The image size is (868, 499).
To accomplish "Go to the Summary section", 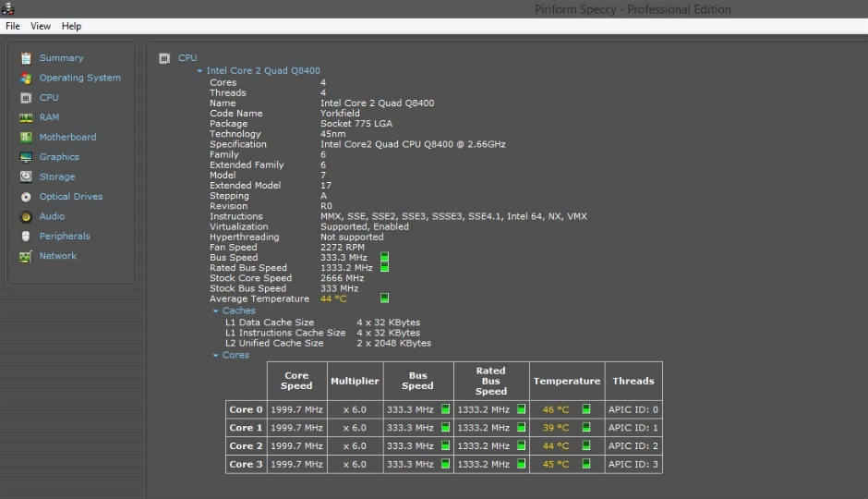I will coord(62,58).
